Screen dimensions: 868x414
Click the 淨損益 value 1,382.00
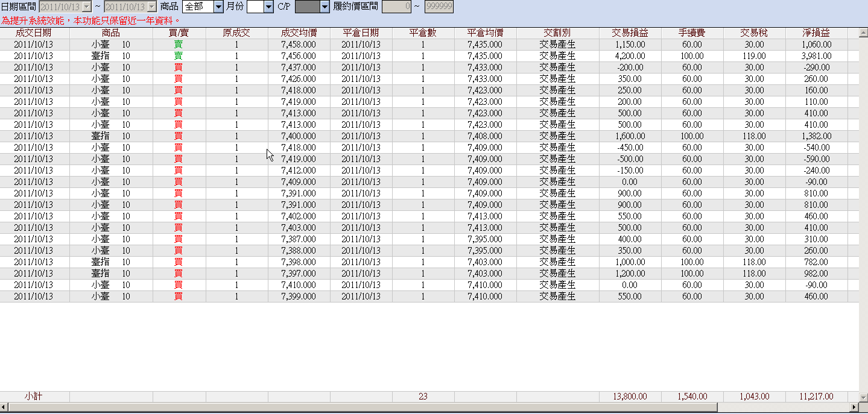(817, 136)
